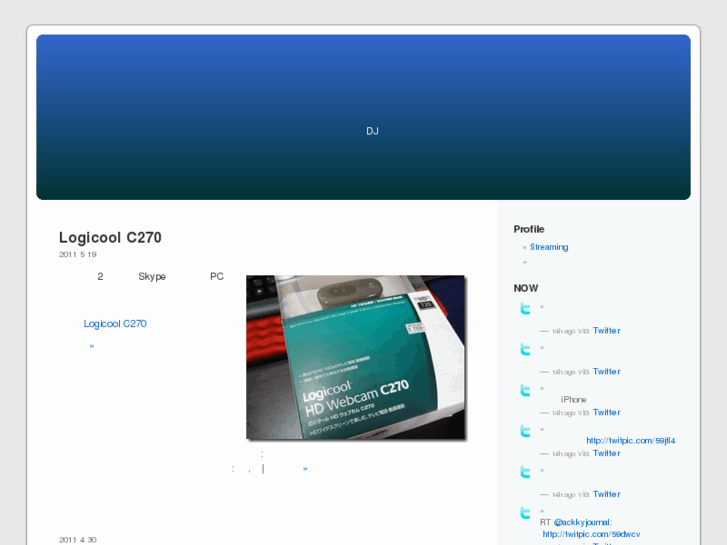
Task: Click the Twitter bird icon beside the iPhone tweet
Action: pyautogui.click(x=525, y=390)
